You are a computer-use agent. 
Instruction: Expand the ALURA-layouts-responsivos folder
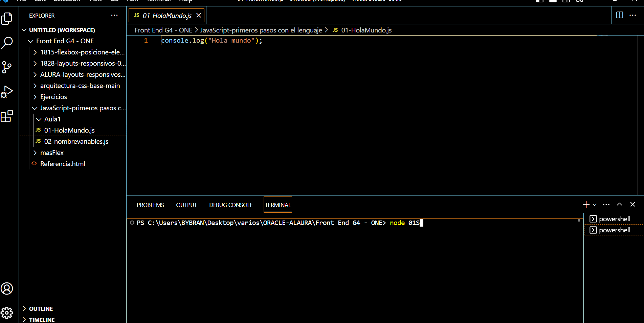(x=35, y=75)
